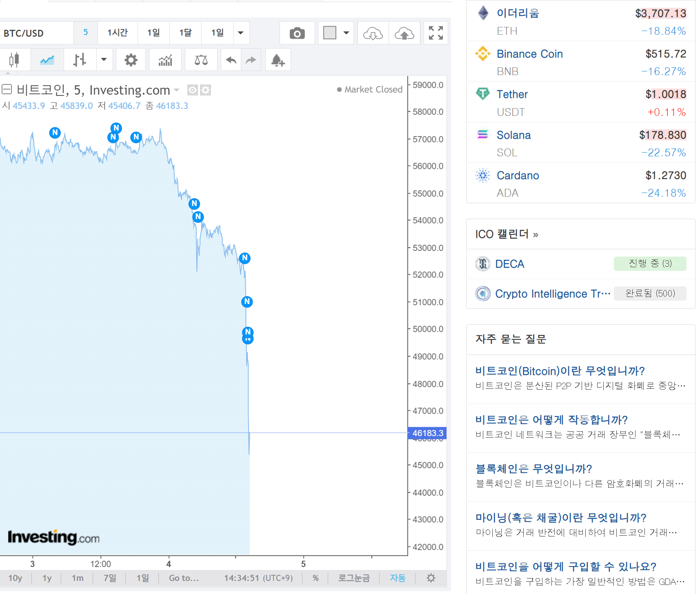Click the candlestick chart type icon
The image size is (700, 594).
pos(14,60)
